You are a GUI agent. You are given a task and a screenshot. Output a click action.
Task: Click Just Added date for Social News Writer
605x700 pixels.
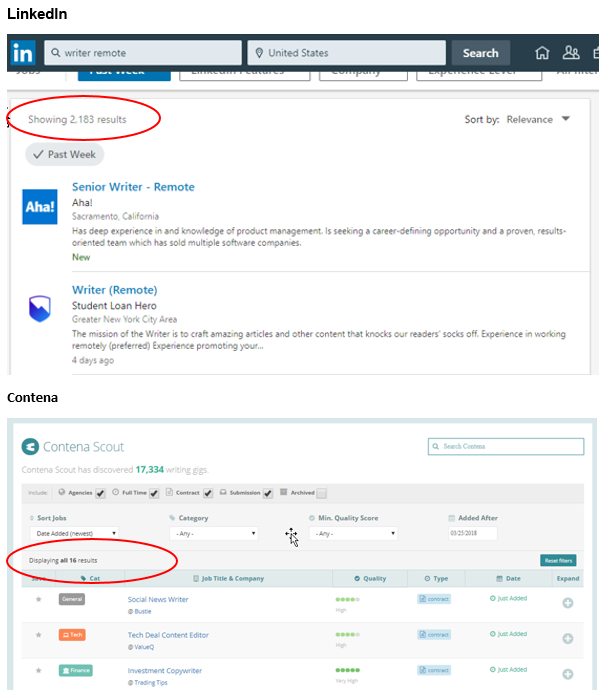pos(509,598)
